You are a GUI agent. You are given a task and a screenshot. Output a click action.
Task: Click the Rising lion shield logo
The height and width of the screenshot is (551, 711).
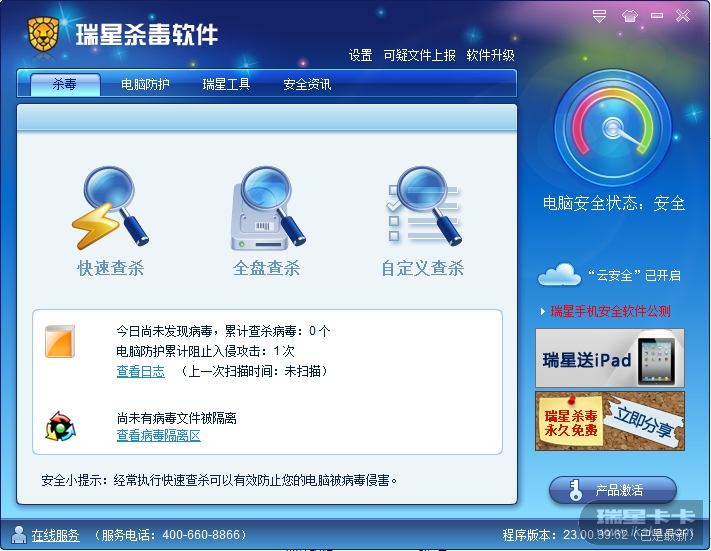tap(44, 34)
